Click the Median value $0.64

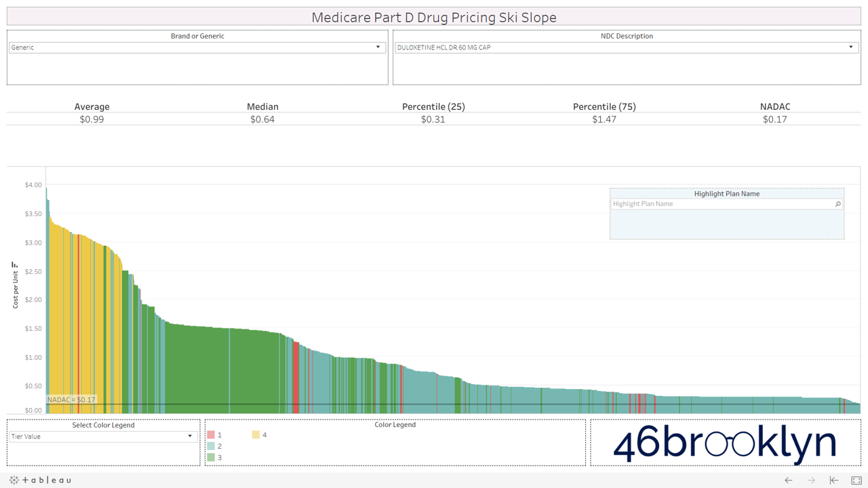click(x=262, y=119)
